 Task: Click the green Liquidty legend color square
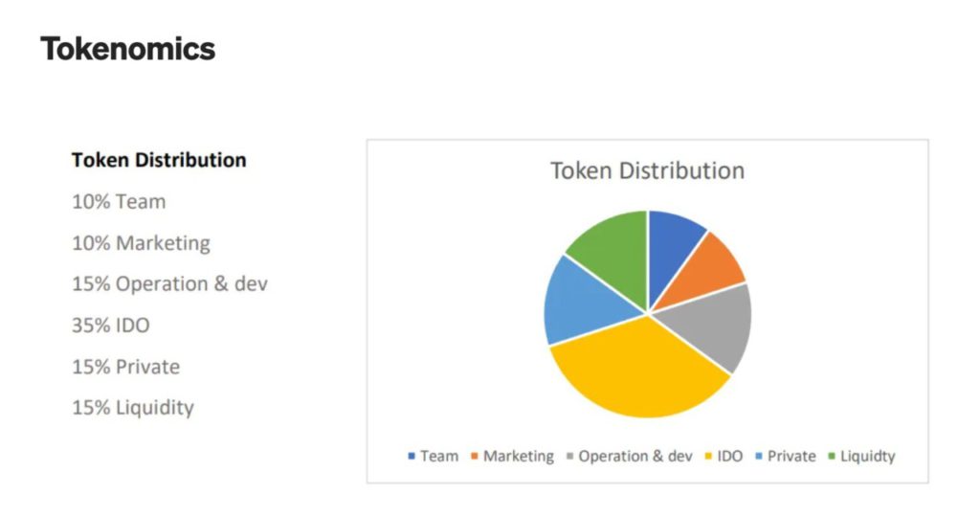(831, 457)
